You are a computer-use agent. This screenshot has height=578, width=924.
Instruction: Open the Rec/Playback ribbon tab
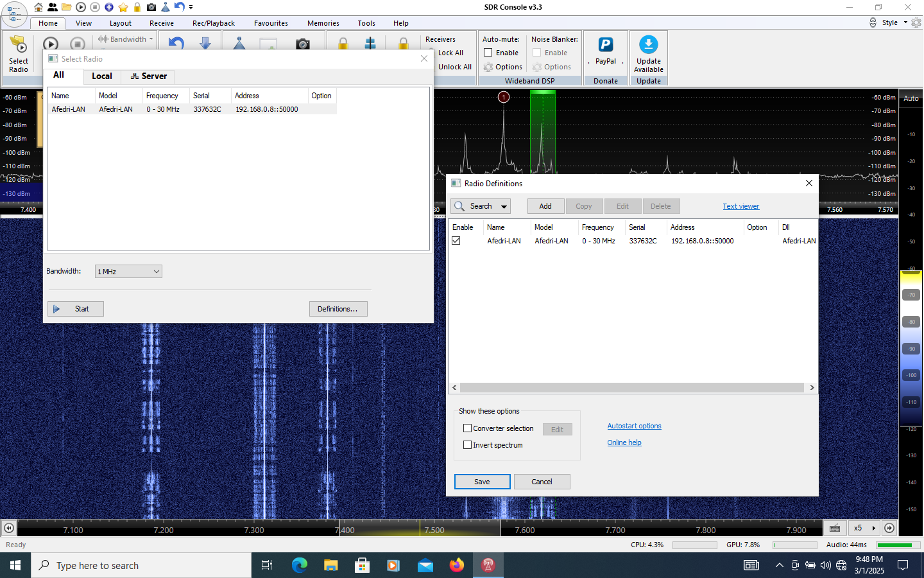tap(213, 23)
